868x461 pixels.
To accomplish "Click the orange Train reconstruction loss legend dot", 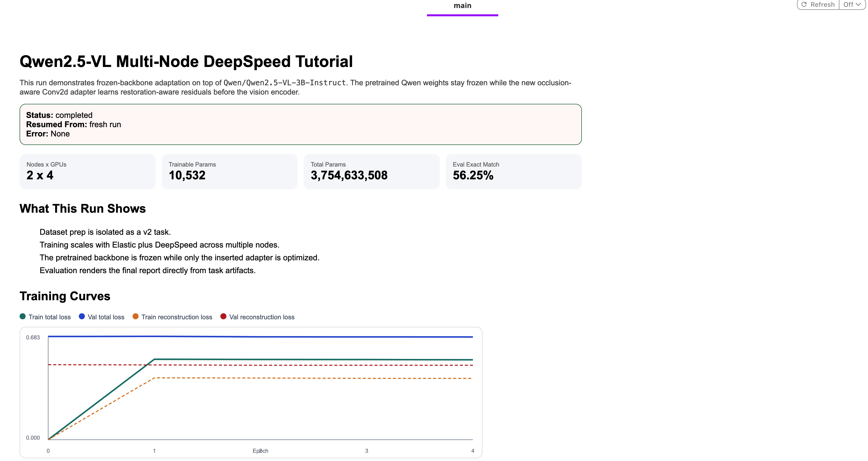I will pyautogui.click(x=136, y=316).
